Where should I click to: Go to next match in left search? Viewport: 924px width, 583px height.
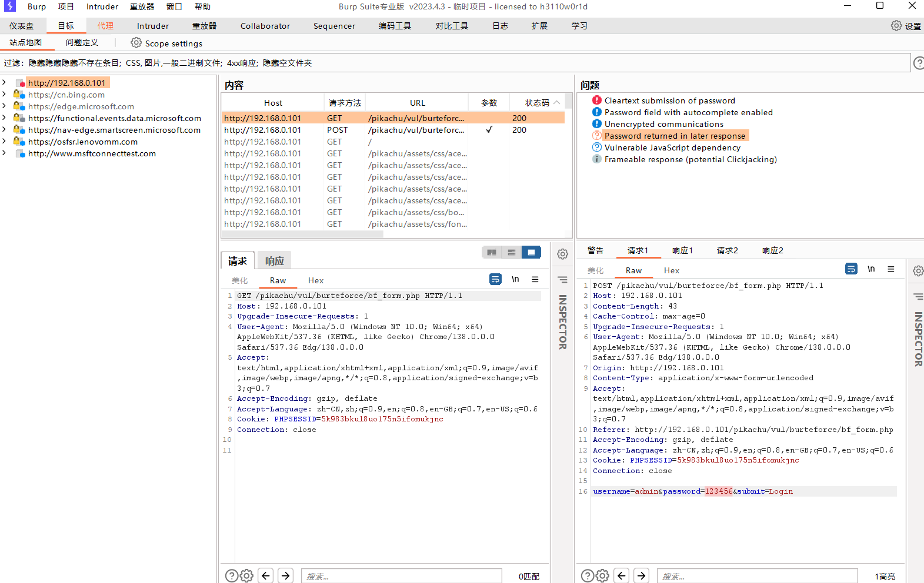click(286, 576)
